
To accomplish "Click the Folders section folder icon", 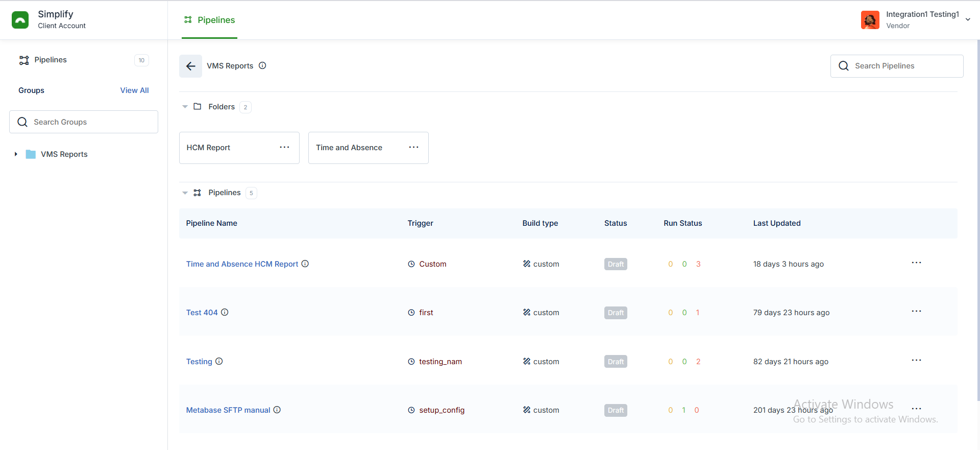I will (x=198, y=106).
